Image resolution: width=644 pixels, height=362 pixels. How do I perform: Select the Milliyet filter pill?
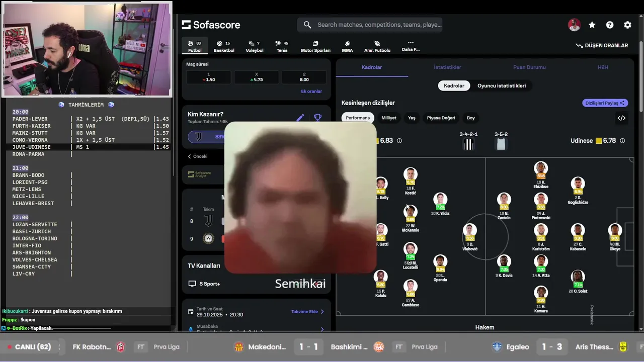pyautogui.click(x=389, y=118)
